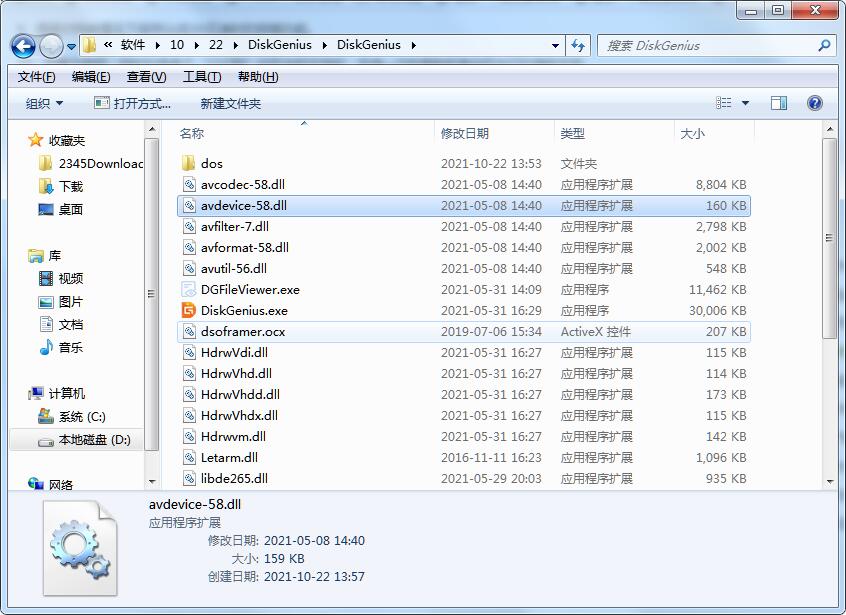
Task: Open the 视频 library
Action: [x=61, y=278]
